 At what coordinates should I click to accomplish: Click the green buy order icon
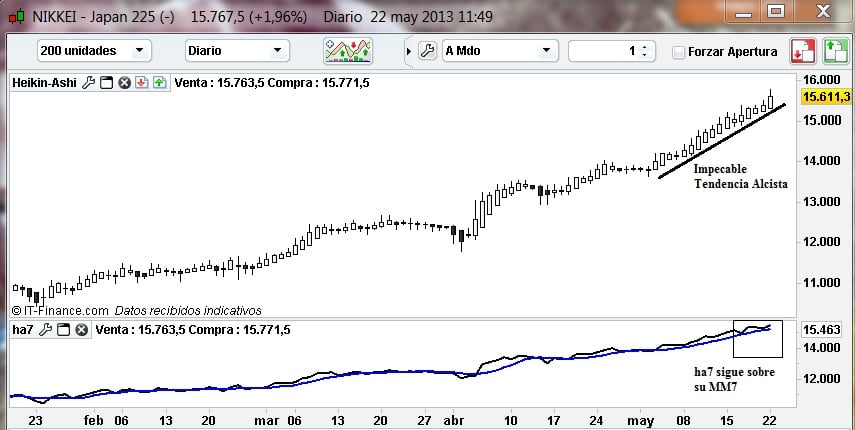[835, 52]
